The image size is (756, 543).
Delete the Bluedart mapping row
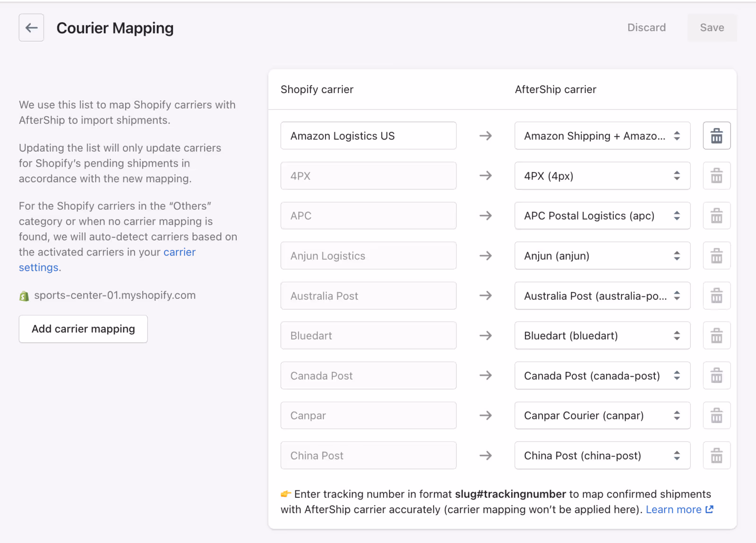click(x=716, y=336)
